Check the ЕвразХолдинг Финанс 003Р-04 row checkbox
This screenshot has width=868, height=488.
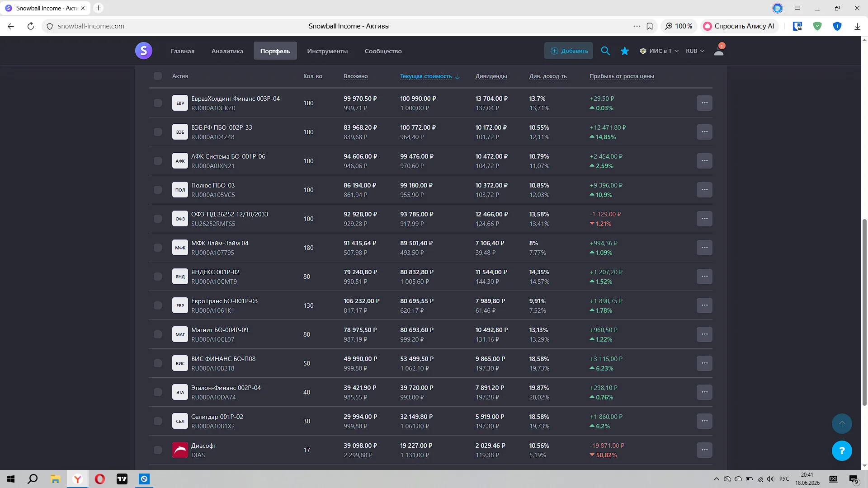coord(157,103)
